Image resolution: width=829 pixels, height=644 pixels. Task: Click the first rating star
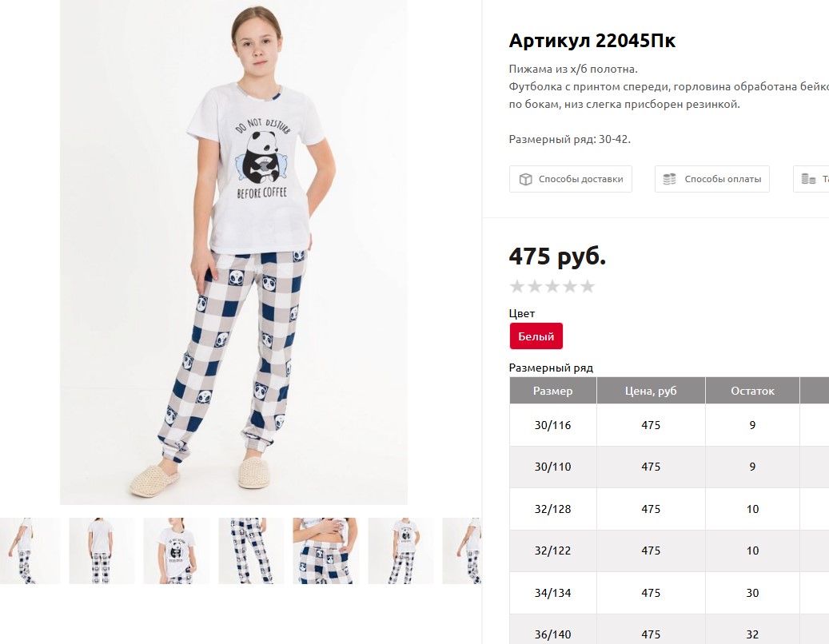click(x=517, y=286)
